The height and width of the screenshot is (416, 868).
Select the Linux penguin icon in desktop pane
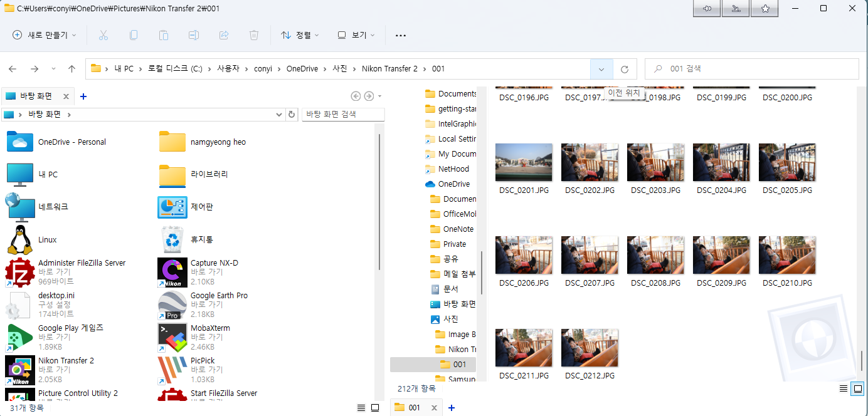pos(19,239)
